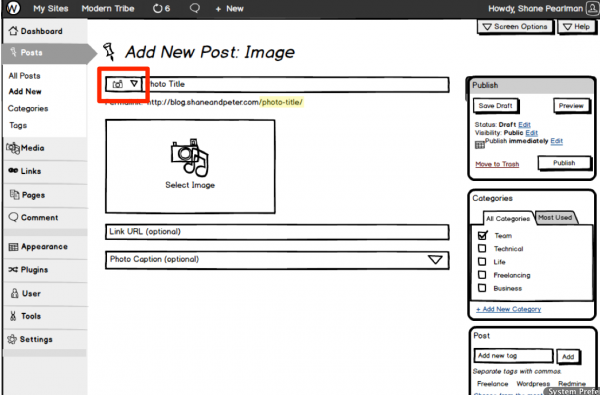Screen dimensions: 600x395
Task: Click the Freelance tag
Action: [492, 384]
